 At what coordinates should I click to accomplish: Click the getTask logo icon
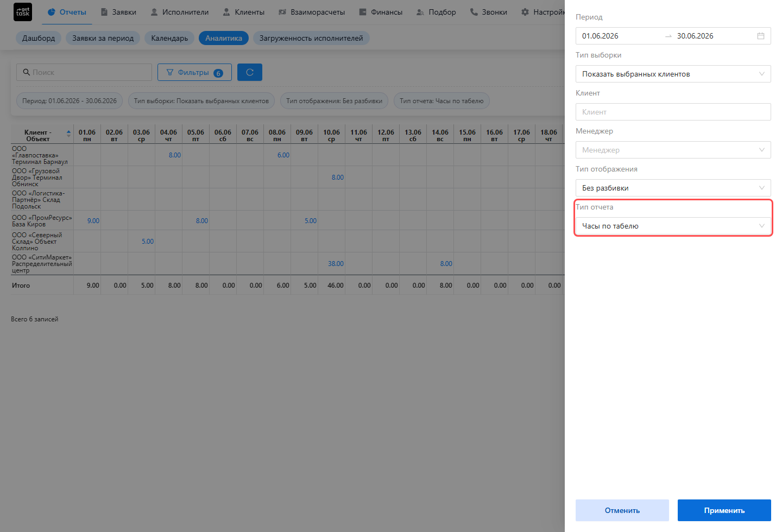(x=23, y=12)
